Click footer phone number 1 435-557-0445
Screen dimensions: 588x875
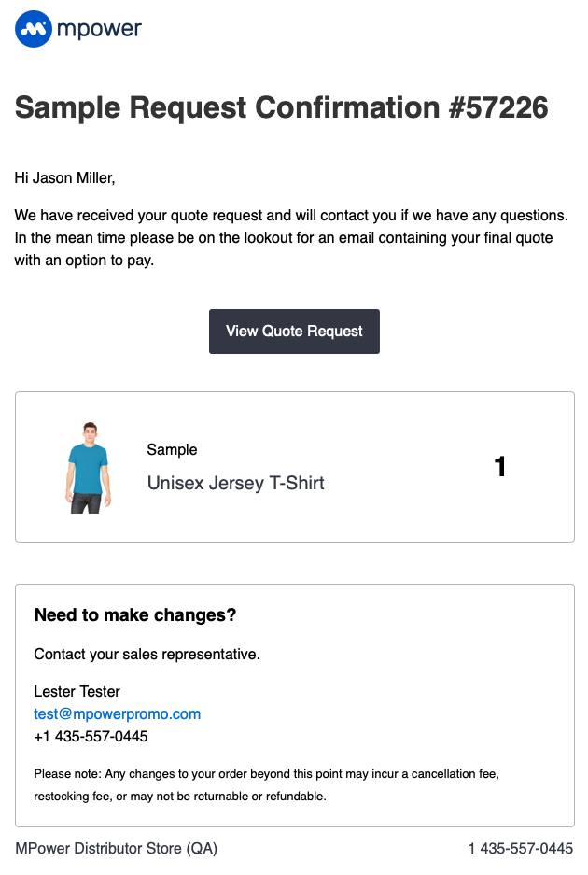[x=521, y=848]
